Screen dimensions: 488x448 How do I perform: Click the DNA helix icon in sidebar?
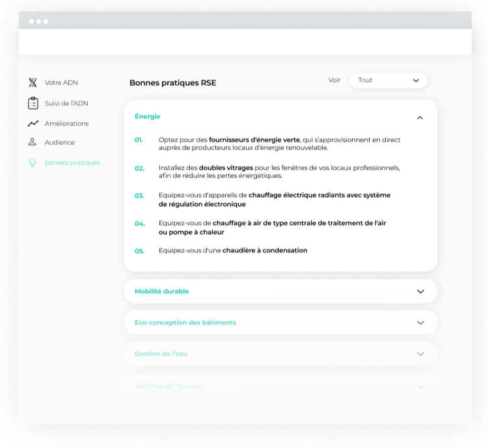pos(33,83)
